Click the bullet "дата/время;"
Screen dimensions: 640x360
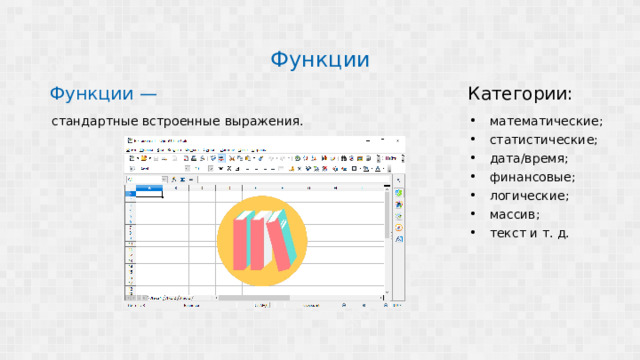click(x=529, y=158)
